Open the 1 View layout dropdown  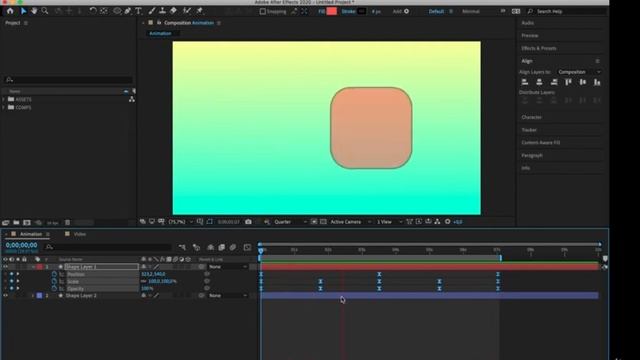tap(389, 222)
